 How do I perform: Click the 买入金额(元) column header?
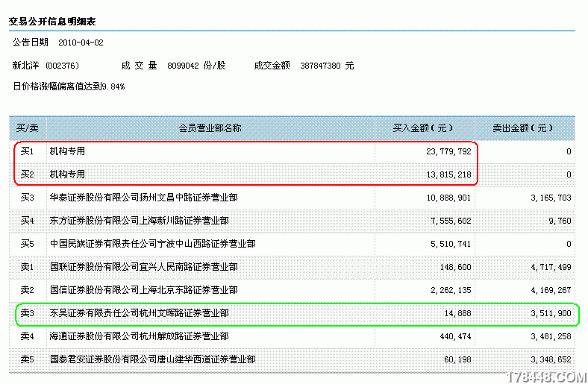click(x=422, y=128)
